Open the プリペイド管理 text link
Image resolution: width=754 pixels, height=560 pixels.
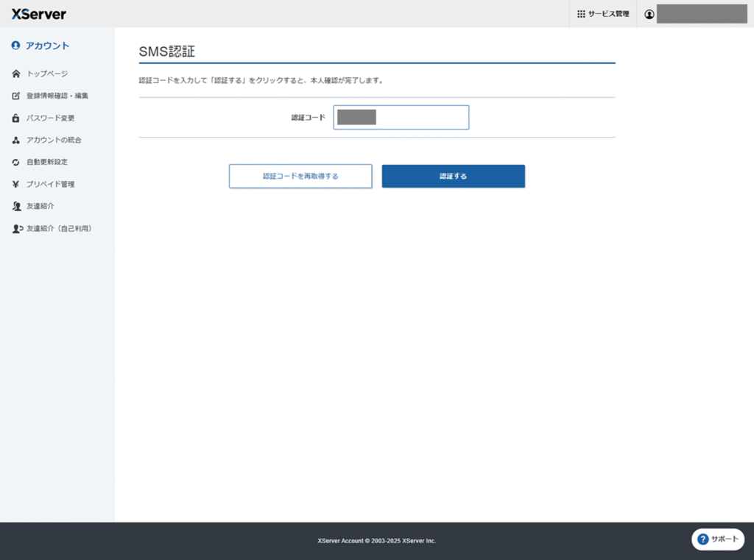50,184
